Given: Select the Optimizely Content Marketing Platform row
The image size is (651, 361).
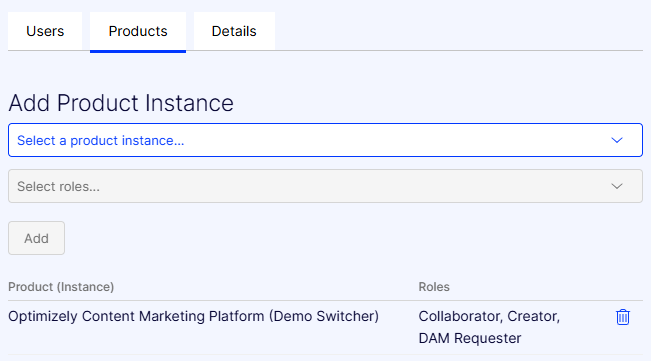Looking at the screenshot, I should tap(326, 327).
